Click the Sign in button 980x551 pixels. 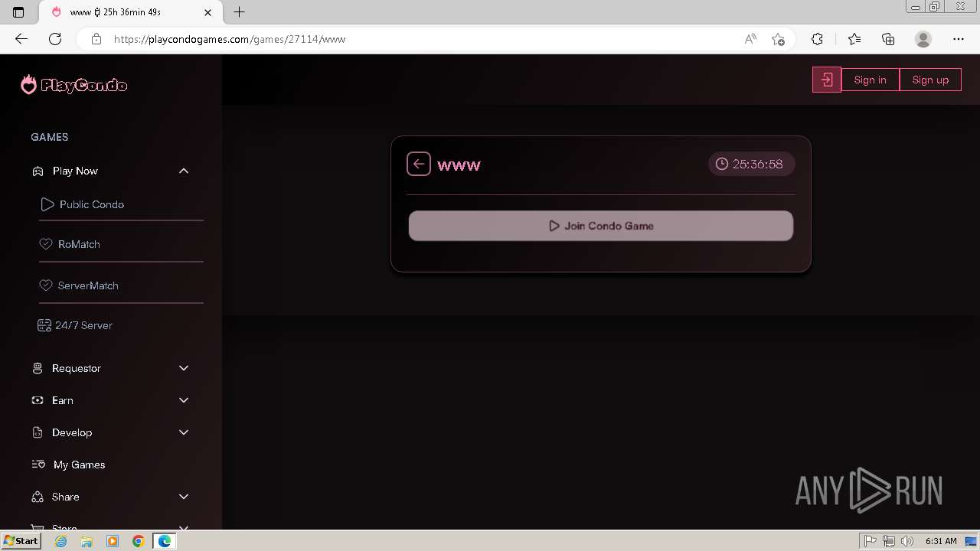(871, 80)
